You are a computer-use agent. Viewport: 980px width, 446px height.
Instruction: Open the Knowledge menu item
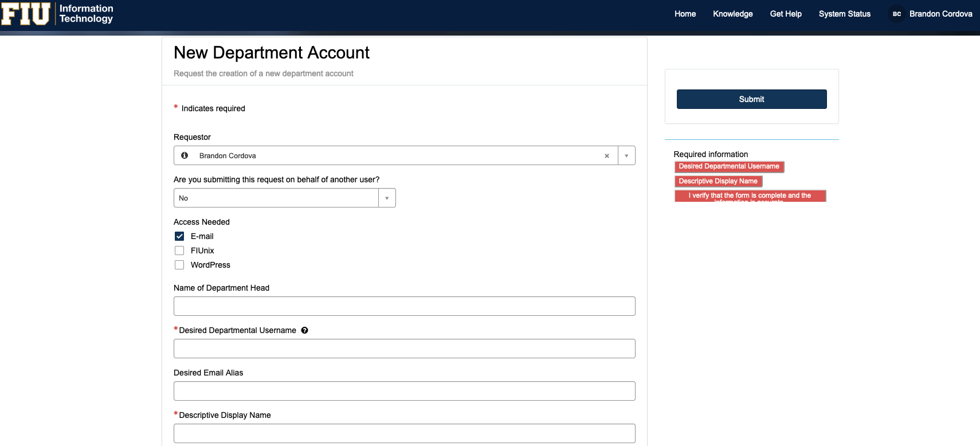pyautogui.click(x=732, y=14)
